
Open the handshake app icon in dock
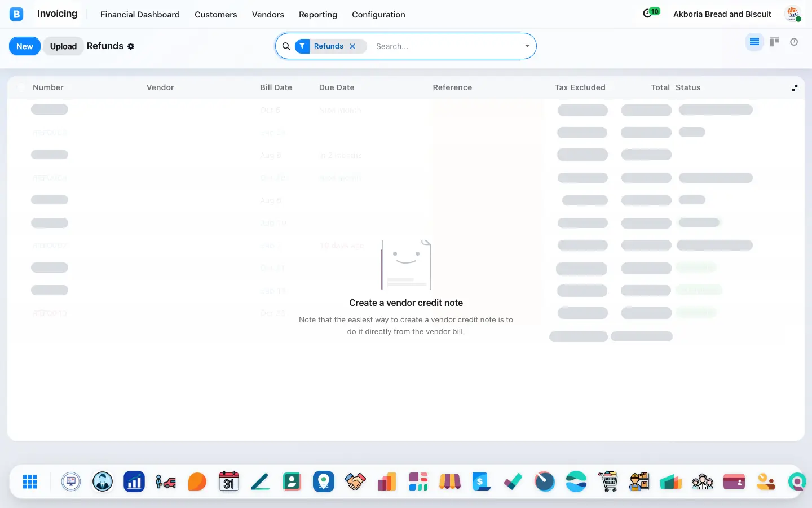pyautogui.click(x=355, y=481)
